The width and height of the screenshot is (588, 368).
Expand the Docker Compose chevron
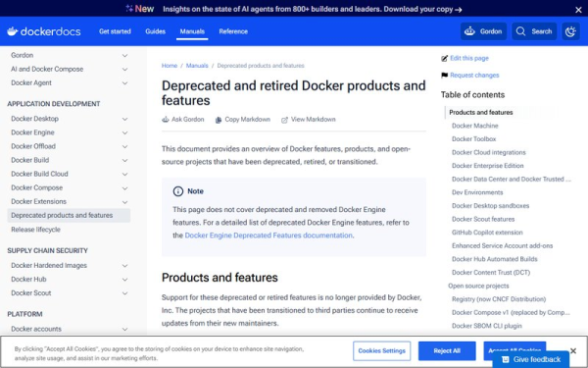[x=124, y=188]
